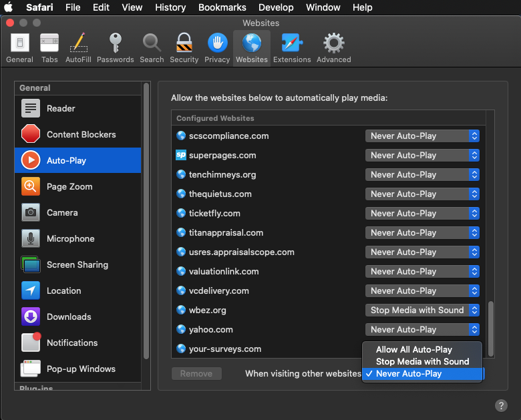
Task: Open the Search preferences pane
Action: coord(152,48)
